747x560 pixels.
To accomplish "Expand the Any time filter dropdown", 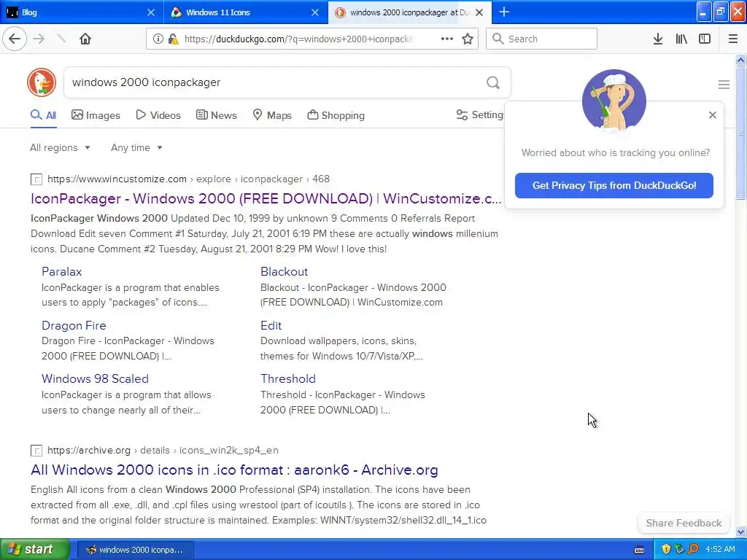I will [136, 147].
